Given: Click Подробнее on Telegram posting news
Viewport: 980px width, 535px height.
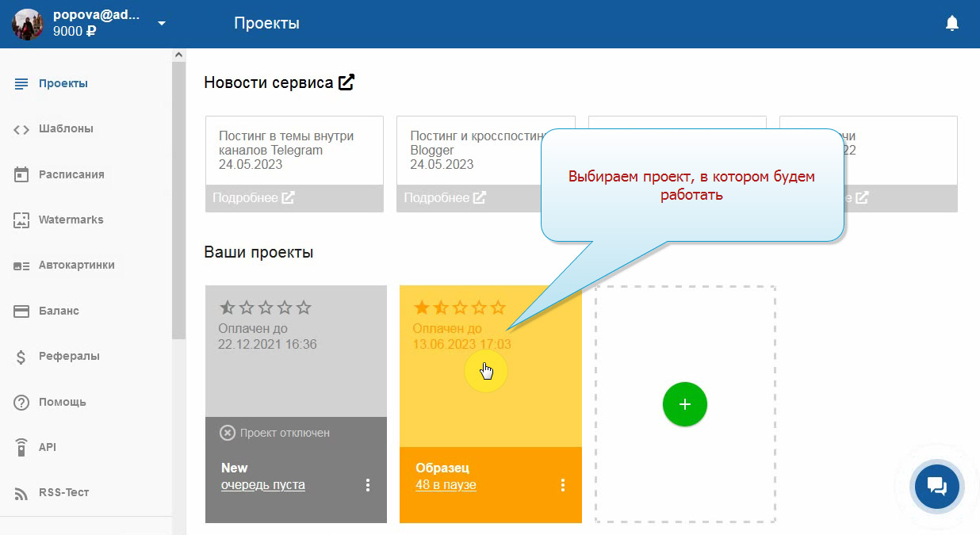Looking at the screenshot, I should [254, 198].
